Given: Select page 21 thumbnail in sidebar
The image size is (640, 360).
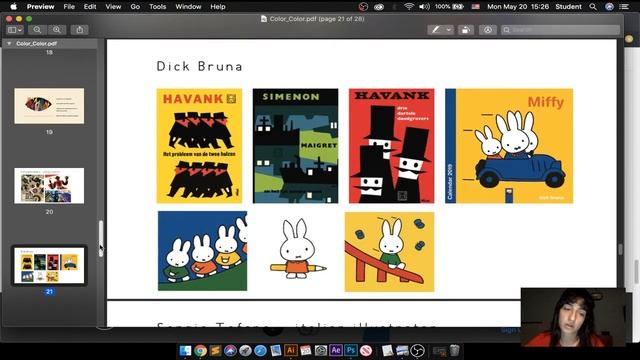Looking at the screenshot, I should tap(49, 265).
